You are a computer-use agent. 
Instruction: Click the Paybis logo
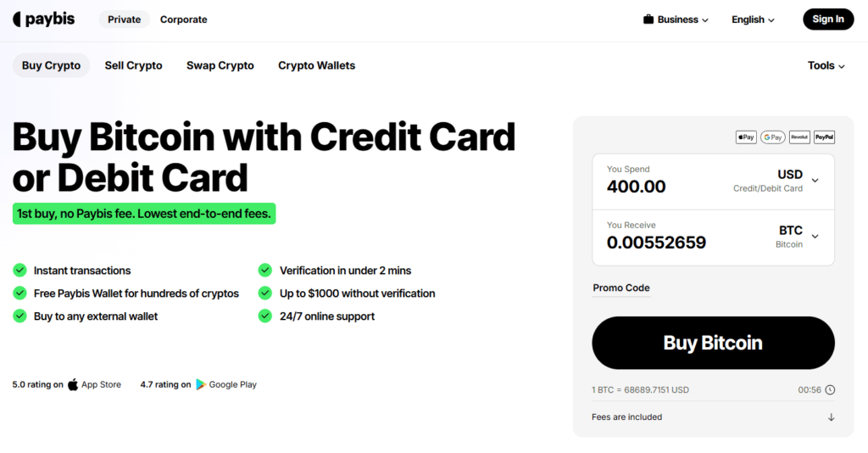click(44, 19)
